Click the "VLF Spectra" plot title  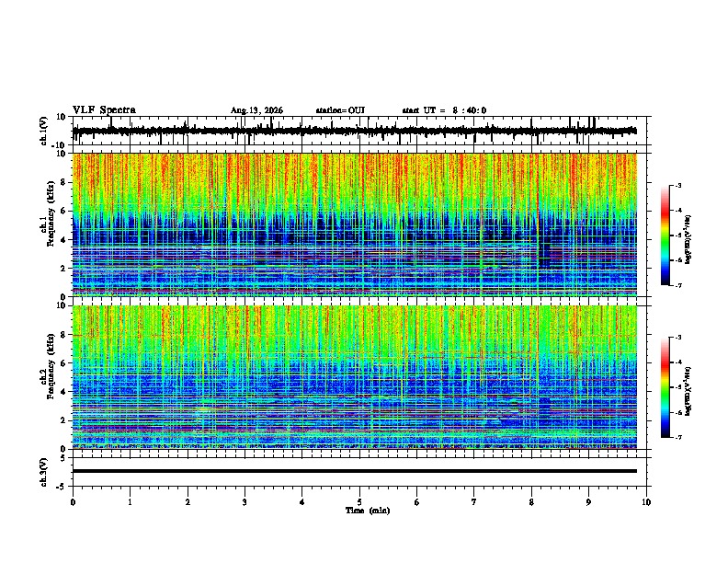(104, 110)
